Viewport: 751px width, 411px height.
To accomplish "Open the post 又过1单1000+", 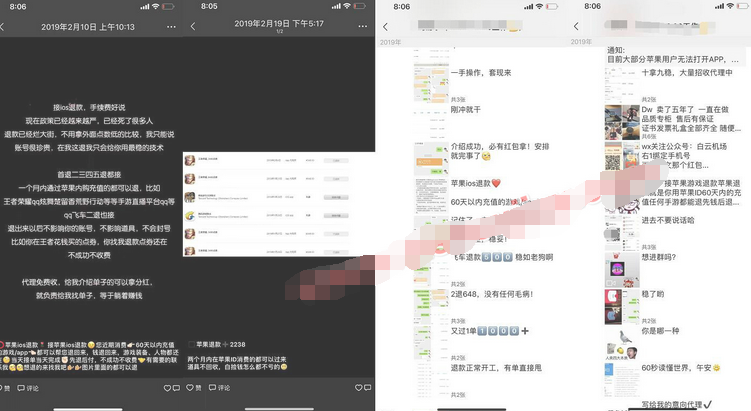I will point(489,331).
